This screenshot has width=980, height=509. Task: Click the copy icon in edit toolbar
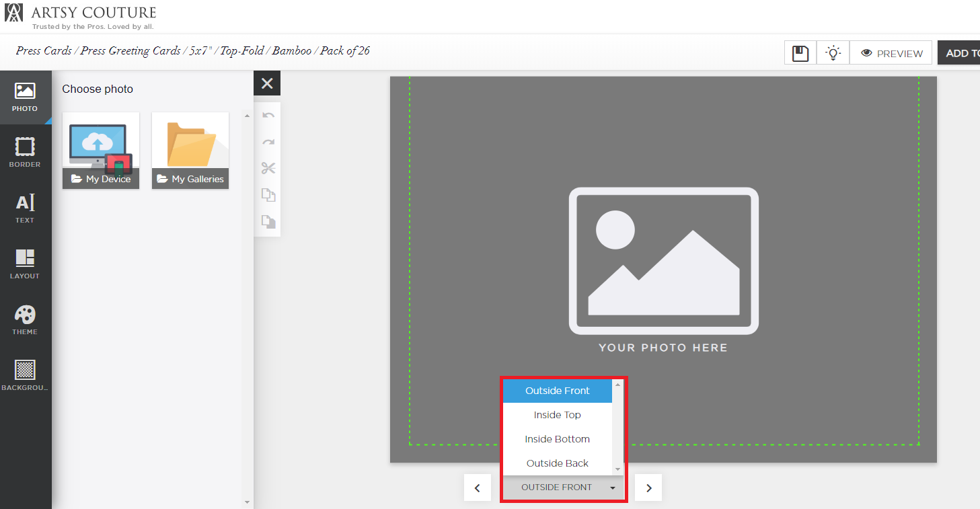[268, 195]
